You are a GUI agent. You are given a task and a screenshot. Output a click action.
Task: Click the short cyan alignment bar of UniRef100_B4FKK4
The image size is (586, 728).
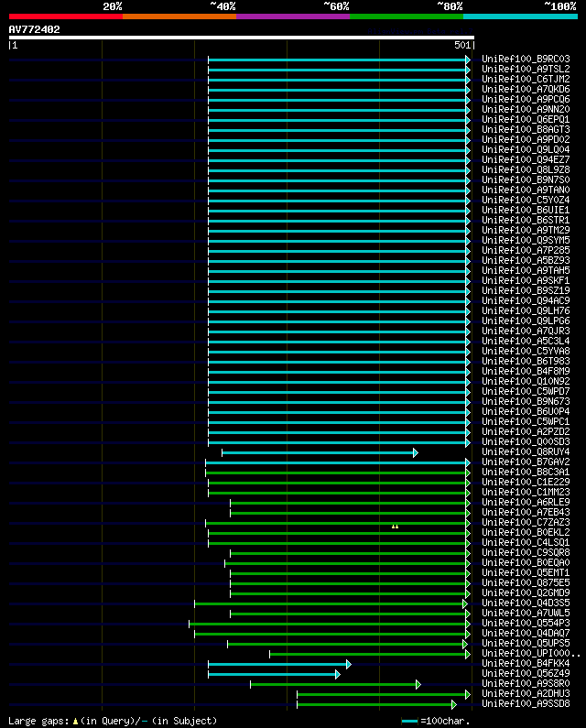277,665
